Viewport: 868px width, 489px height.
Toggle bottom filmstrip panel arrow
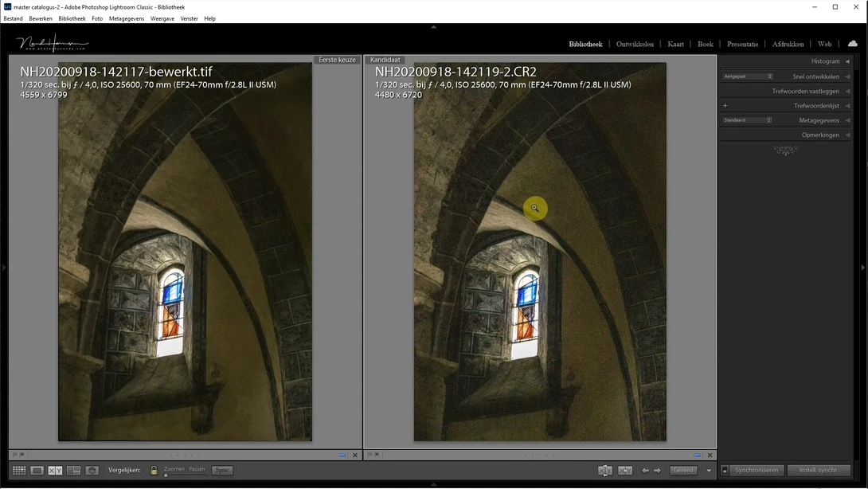click(433, 484)
